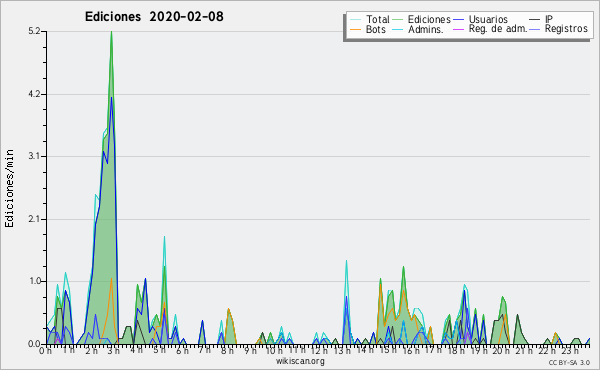The image size is (600, 370).
Task: Click the '5 h' x-axis label
Action: point(160,351)
